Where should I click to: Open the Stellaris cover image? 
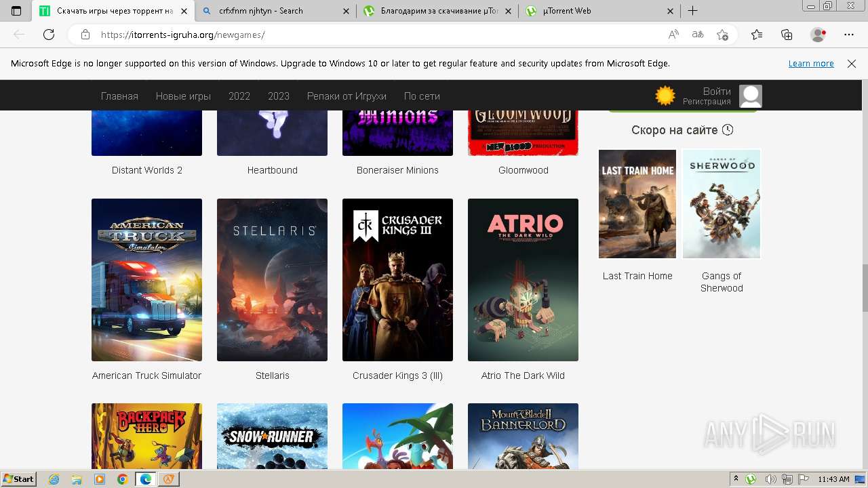point(272,280)
